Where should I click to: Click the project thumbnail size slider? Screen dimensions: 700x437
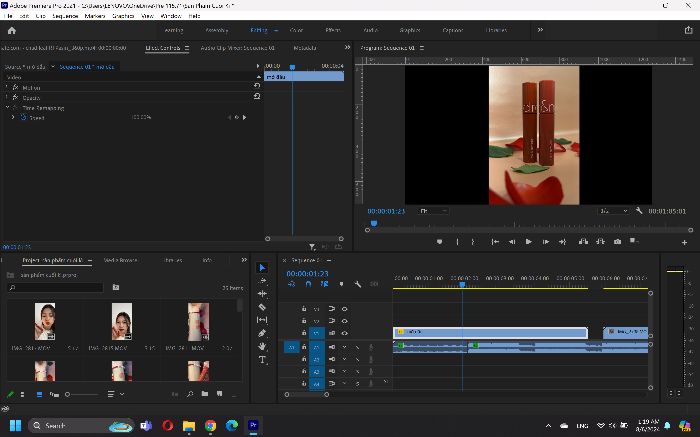coord(83,394)
